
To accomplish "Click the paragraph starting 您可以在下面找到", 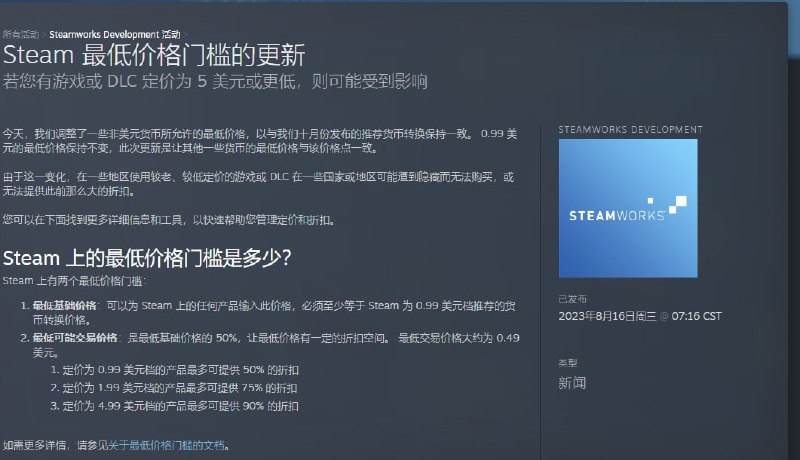I will [x=169, y=220].
